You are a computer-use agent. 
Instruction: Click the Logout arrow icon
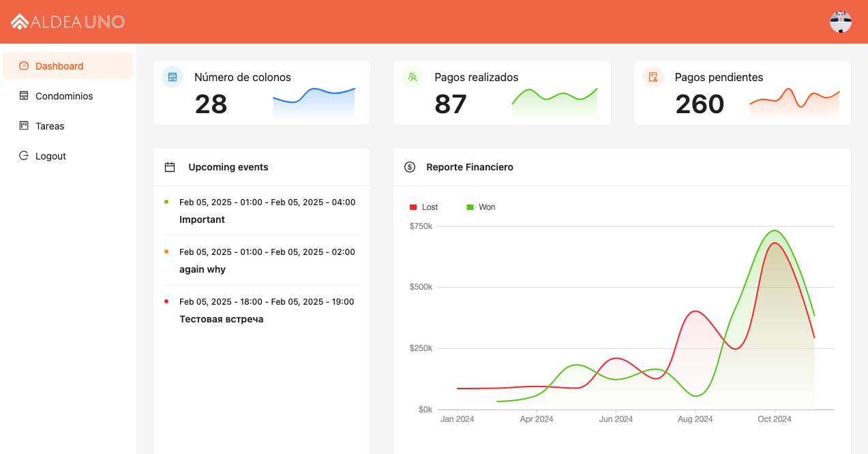pos(24,156)
